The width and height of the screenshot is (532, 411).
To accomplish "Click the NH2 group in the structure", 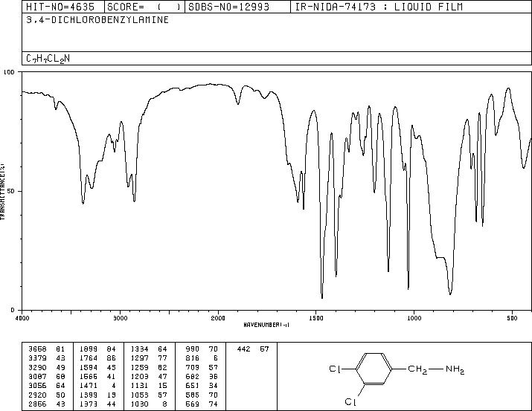I will (455, 369).
